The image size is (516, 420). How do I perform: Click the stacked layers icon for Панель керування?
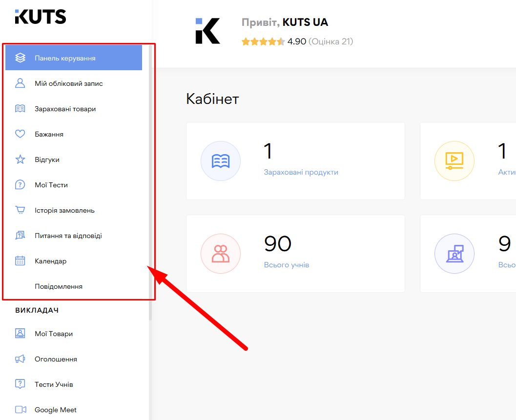20,58
